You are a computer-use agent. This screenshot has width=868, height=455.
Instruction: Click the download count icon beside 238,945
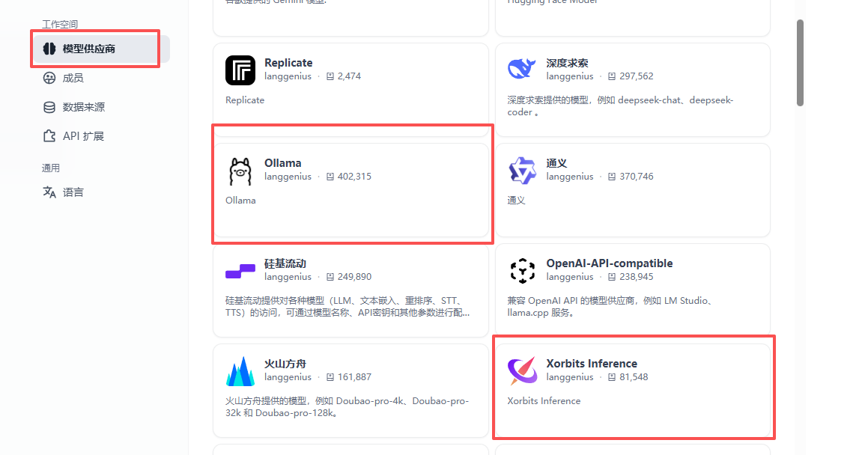point(613,276)
